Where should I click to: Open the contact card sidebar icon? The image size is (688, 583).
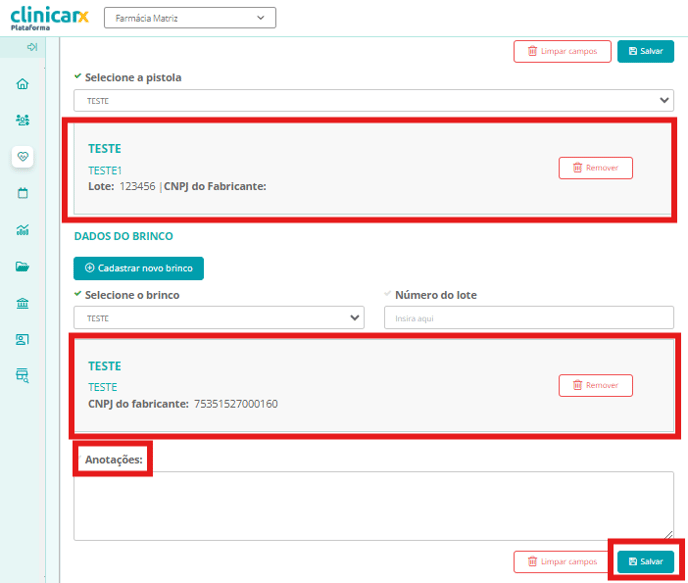23,340
